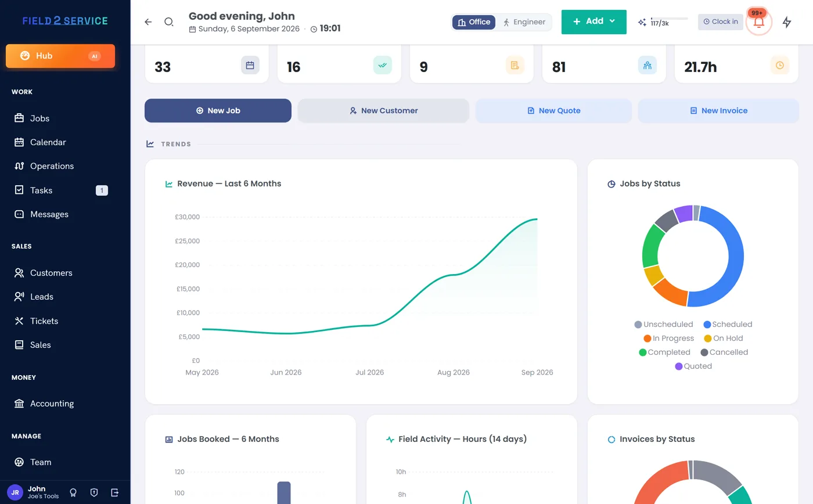Click the Revenue chart title icon
This screenshot has width=813, height=504.
tap(169, 184)
